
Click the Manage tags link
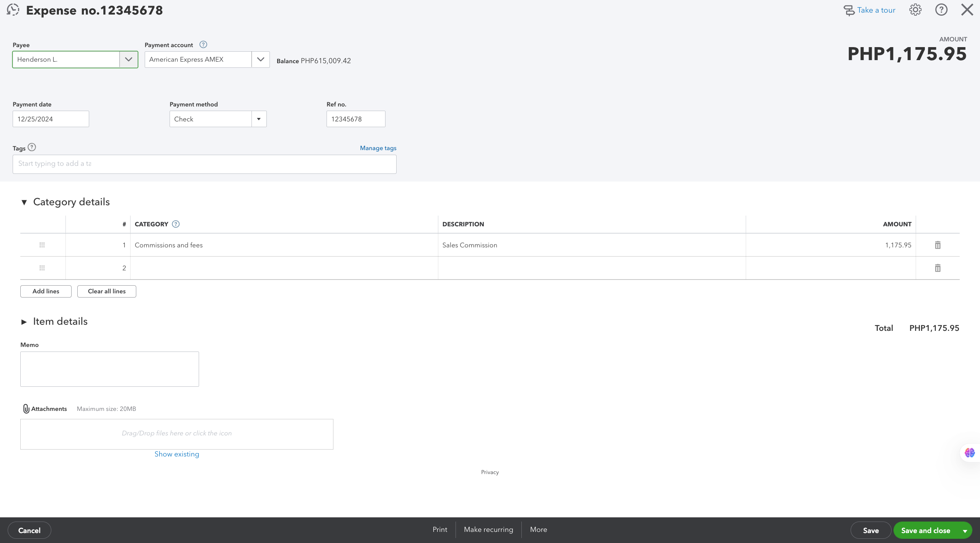(378, 148)
